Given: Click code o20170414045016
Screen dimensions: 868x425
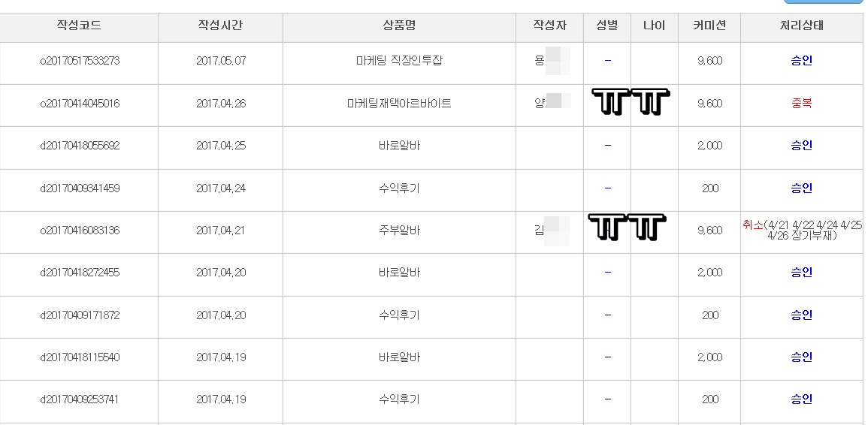Looking at the screenshot, I should click(80, 104).
